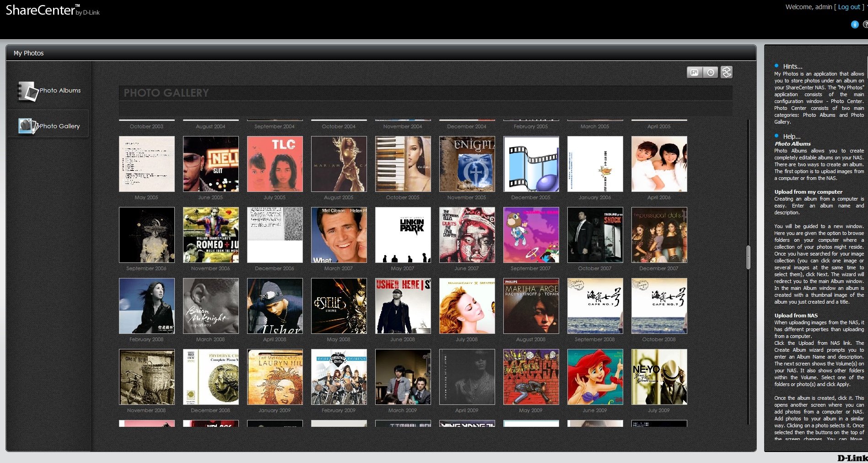
Task: Open the question mark help icon
Action: 865,25
